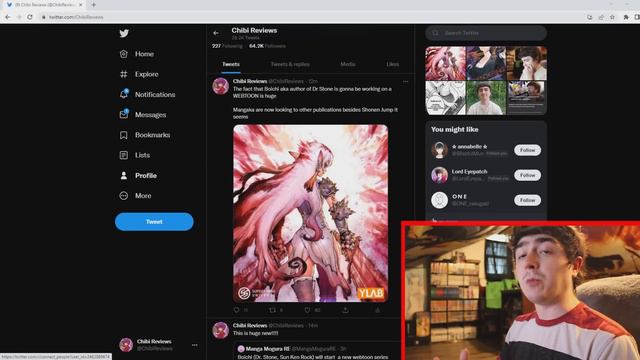This screenshot has width=640, height=360.
Task: Click the browser address bar URL
Action: [76, 17]
